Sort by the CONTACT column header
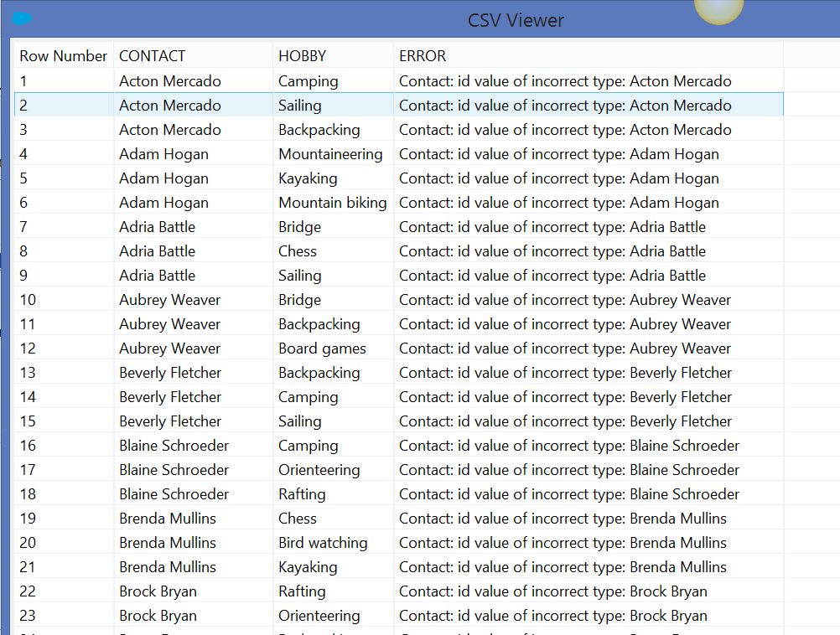The width and height of the screenshot is (840, 635). click(152, 56)
